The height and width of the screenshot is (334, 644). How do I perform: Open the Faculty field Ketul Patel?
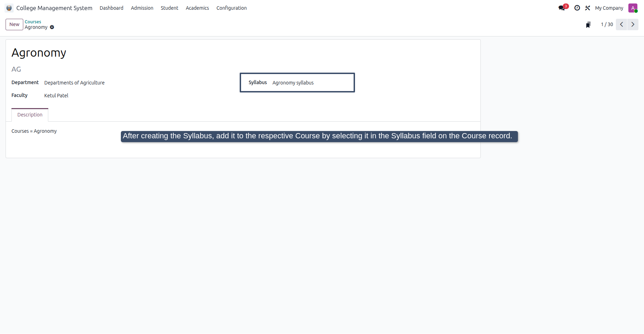click(x=56, y=96)
